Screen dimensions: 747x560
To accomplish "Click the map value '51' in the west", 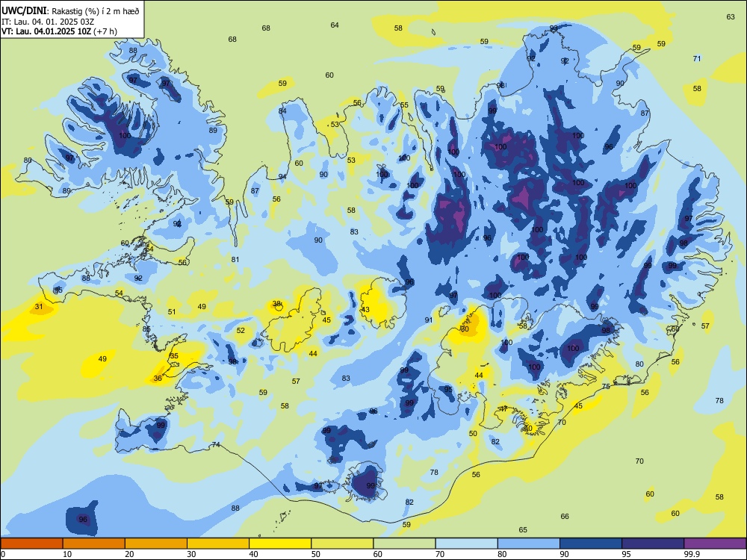I will [x=172, y=312].
